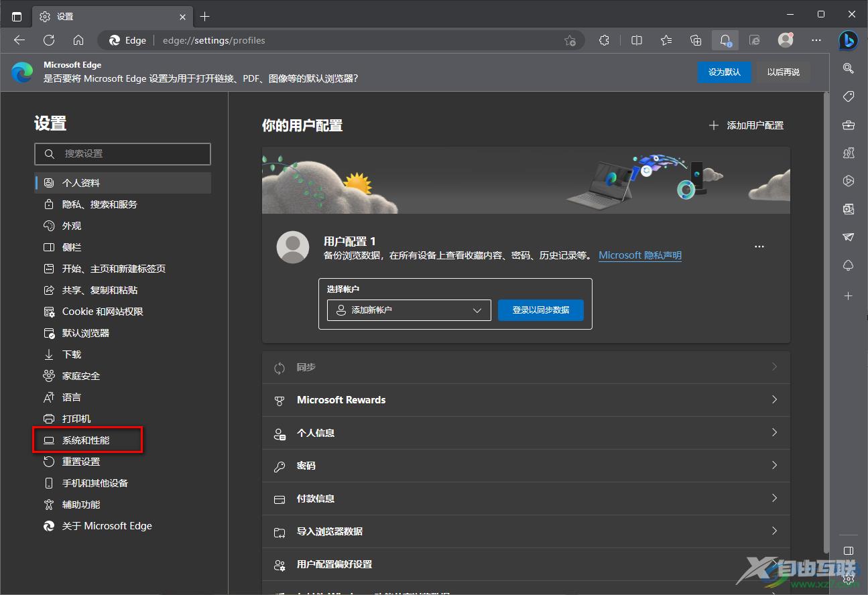Open 默认浏览器 settings
This screenshot has height=595, width=868.
point(123,333)
